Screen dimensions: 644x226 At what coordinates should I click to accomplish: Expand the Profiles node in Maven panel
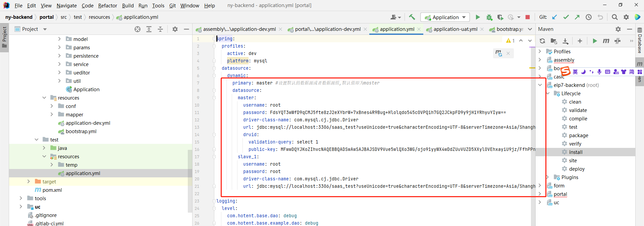[x=540, y=51]
